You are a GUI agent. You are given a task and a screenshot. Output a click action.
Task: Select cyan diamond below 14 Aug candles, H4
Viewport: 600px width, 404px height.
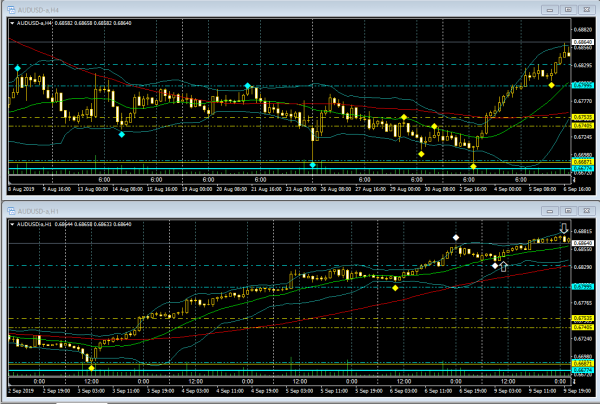(x=122, y=134)
